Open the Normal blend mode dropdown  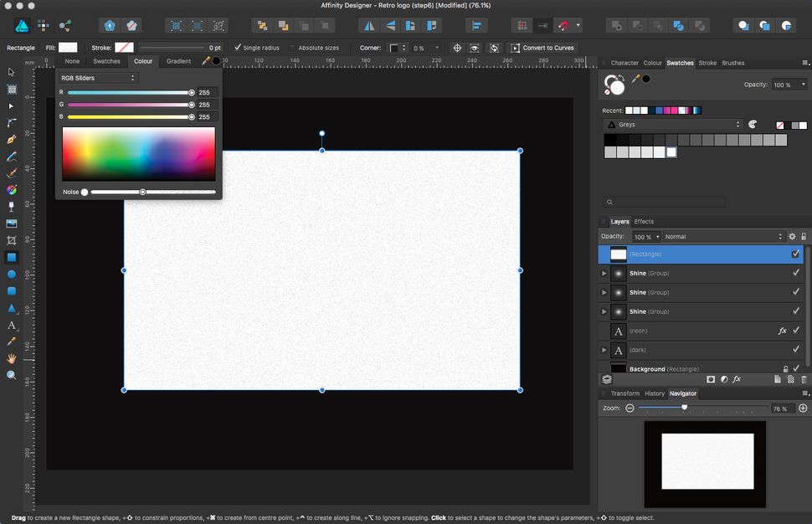724,236
